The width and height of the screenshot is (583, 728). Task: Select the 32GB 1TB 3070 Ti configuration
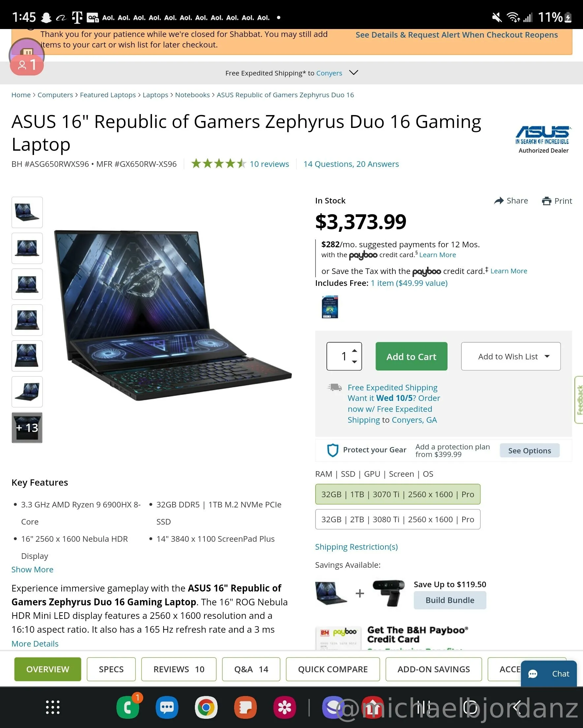[x=398, y=494]
